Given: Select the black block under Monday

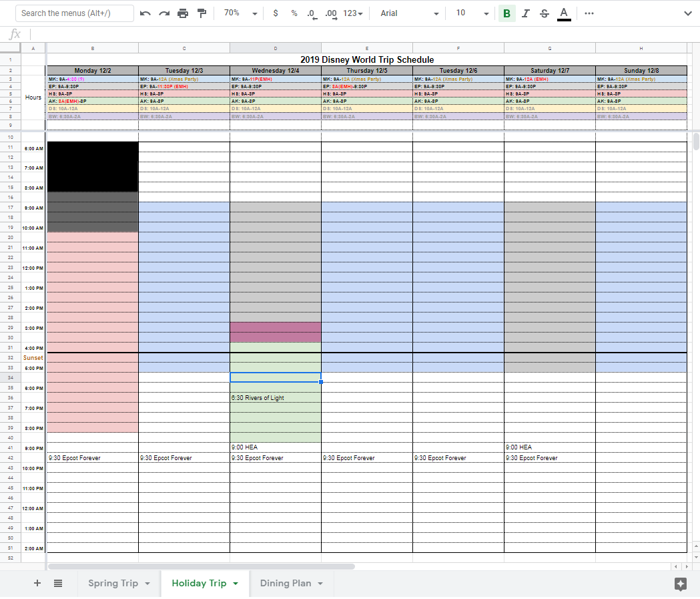Looking at the screenshot, I should tap(92, 167).
